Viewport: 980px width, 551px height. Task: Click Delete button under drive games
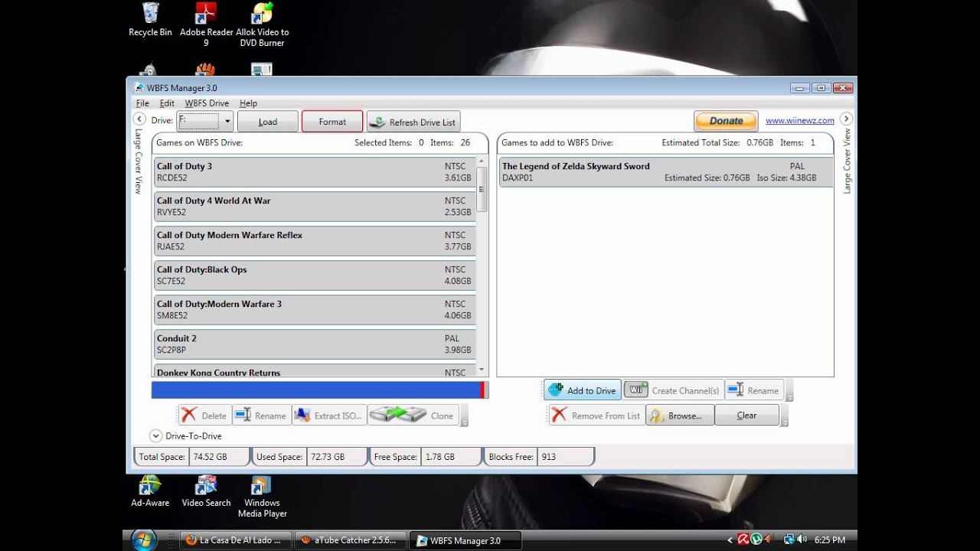204,416
